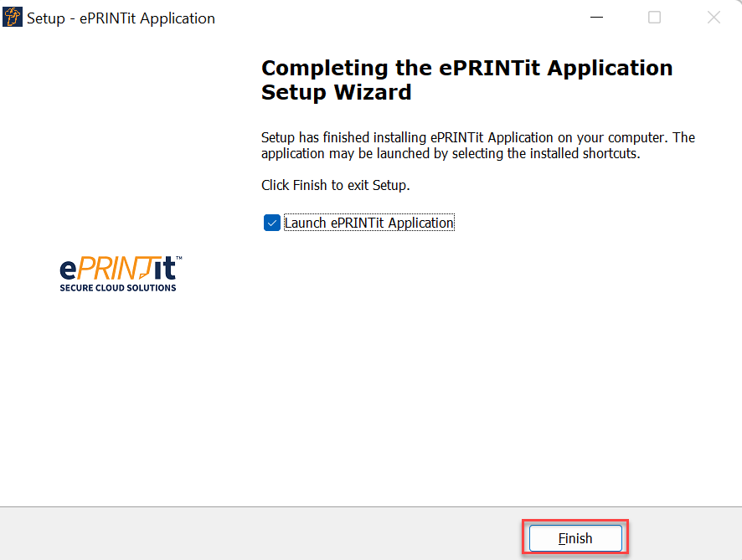Click the ePRINTit Secure Cloud Solutions logo
Image resolution: width=742 pixels, height=560 pixels.
tap(121, 274)
